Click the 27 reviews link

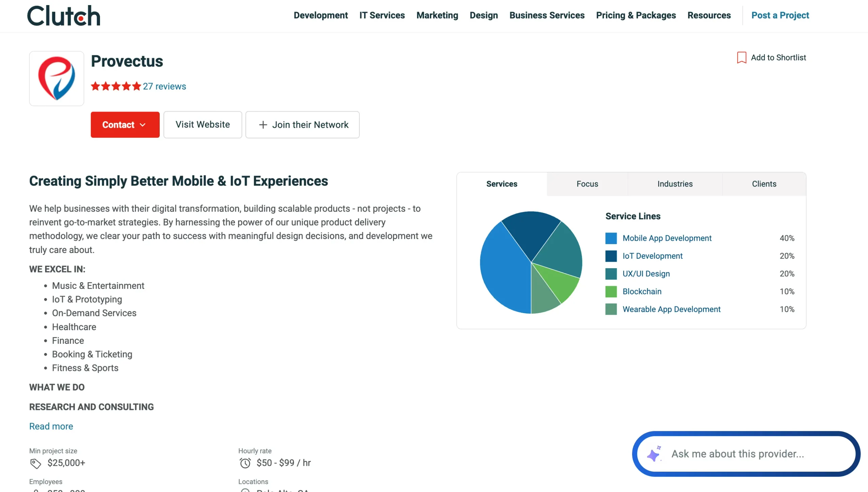click(164, 86)
